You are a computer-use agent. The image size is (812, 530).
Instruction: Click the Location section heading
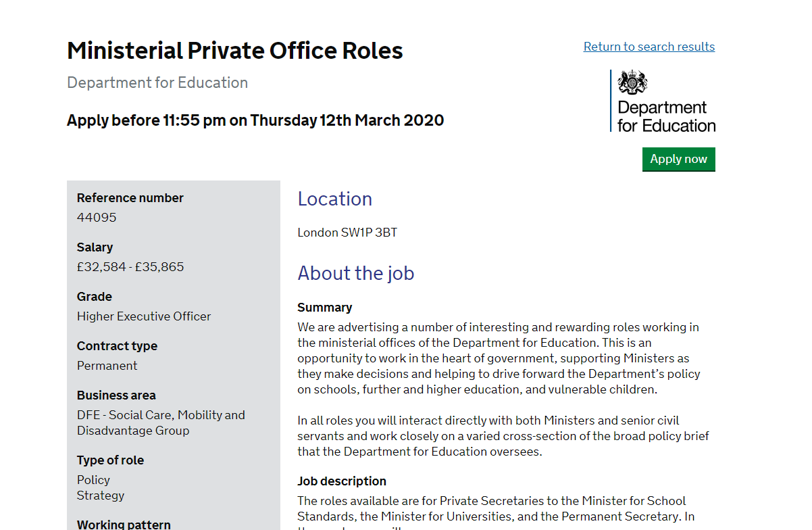(335, 199)
